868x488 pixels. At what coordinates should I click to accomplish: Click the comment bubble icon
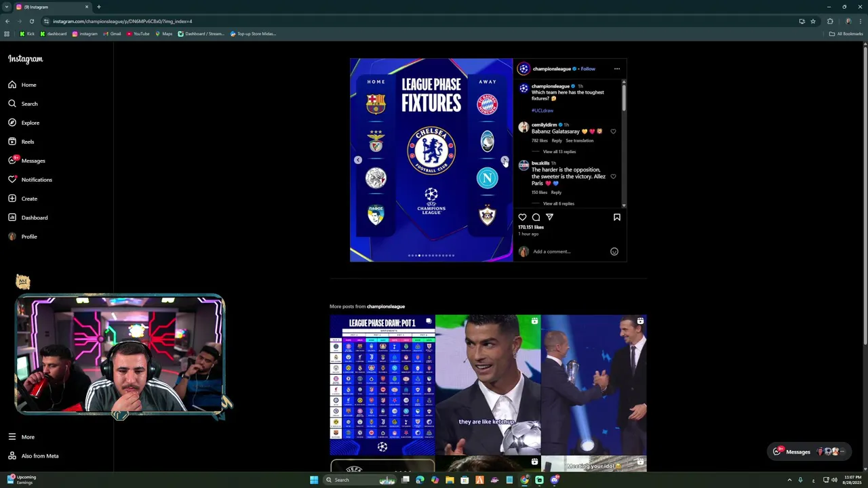tap(536, 217)
